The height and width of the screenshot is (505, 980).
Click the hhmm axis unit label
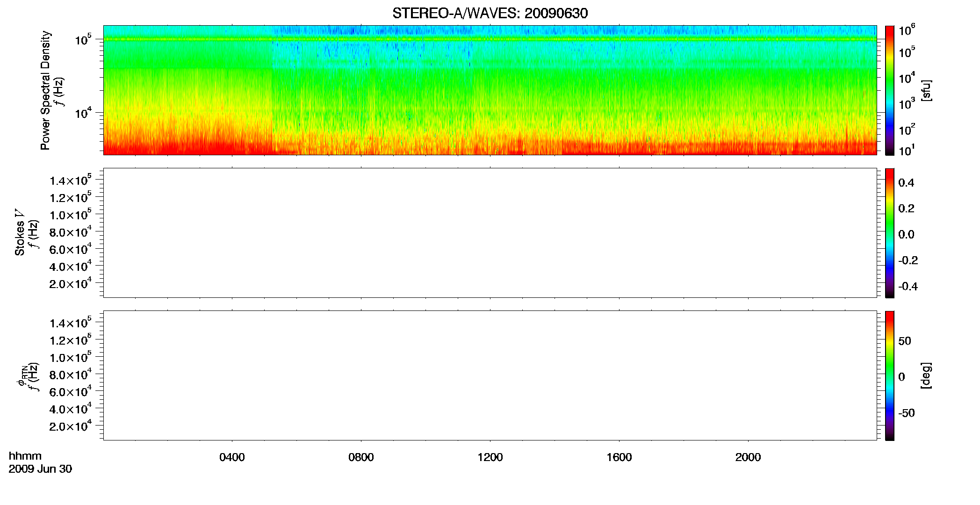coord(25,456)
